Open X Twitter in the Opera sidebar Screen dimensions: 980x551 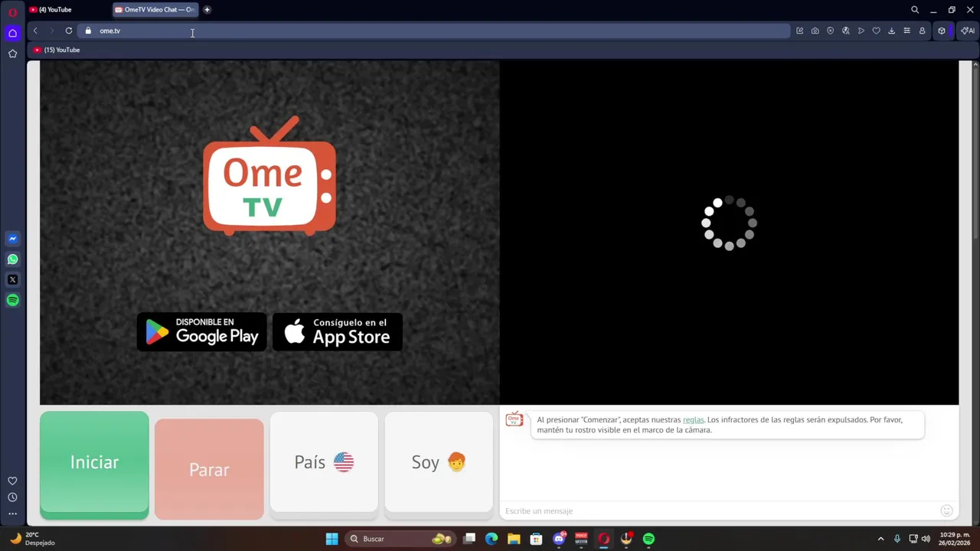coord(12,280)
